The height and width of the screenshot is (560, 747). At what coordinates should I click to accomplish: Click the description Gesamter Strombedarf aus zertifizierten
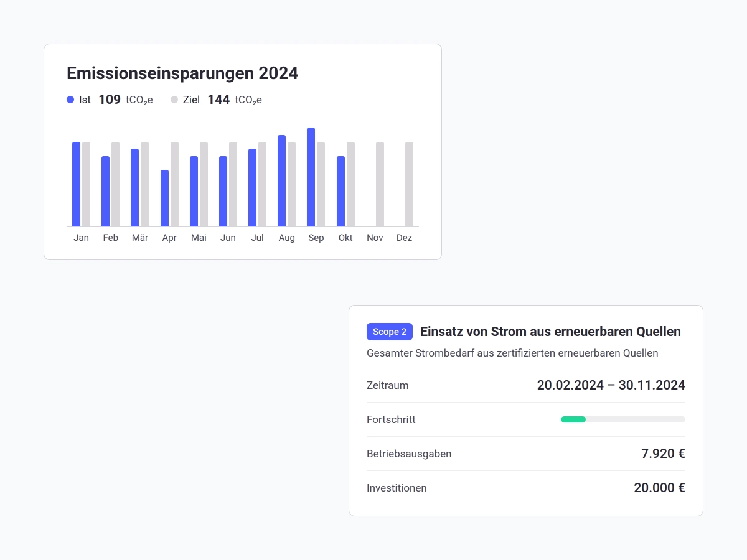tap(512, 353)
